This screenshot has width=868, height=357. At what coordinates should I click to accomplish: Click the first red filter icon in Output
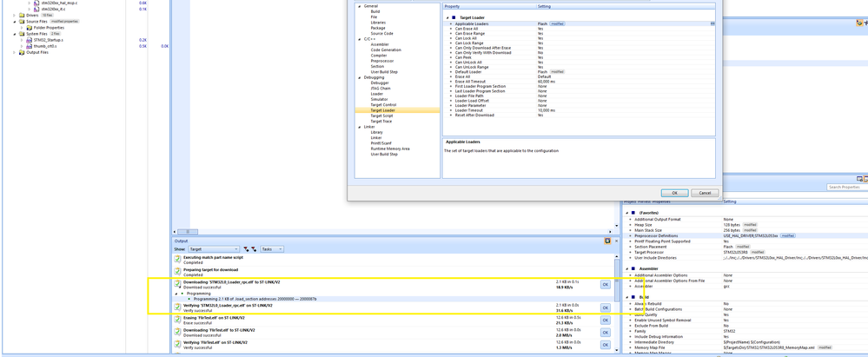[x=247, y=249]
